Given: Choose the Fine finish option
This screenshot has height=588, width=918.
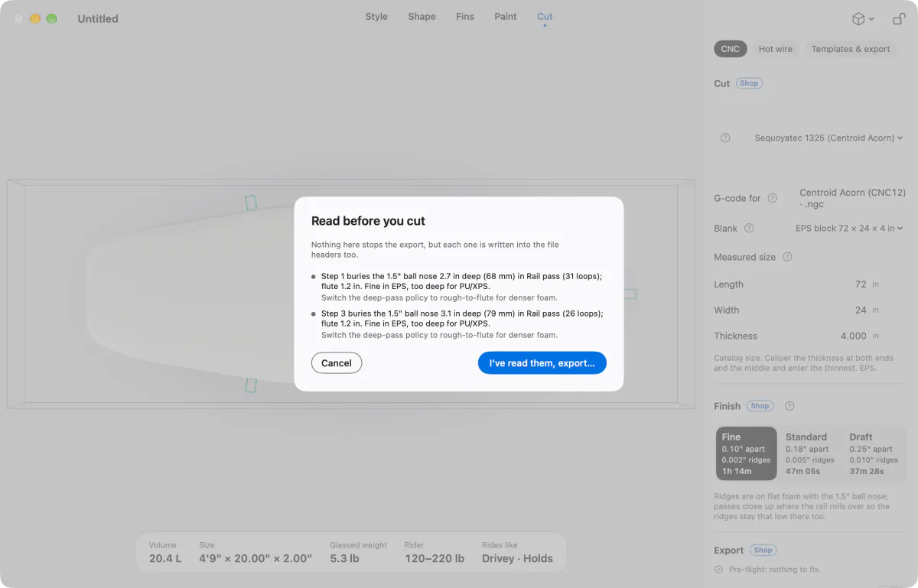Looking at the screenshot, I should tap(747, 453).
